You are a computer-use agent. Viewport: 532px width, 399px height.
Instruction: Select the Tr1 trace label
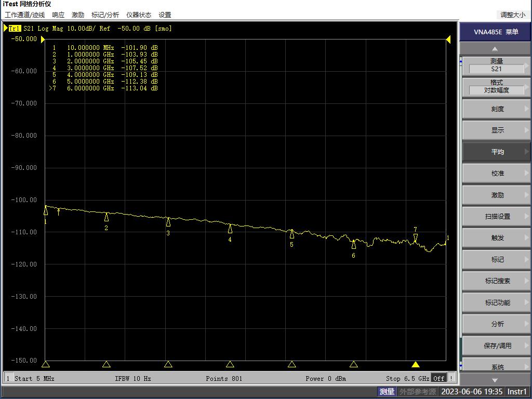tap(15, 29)
